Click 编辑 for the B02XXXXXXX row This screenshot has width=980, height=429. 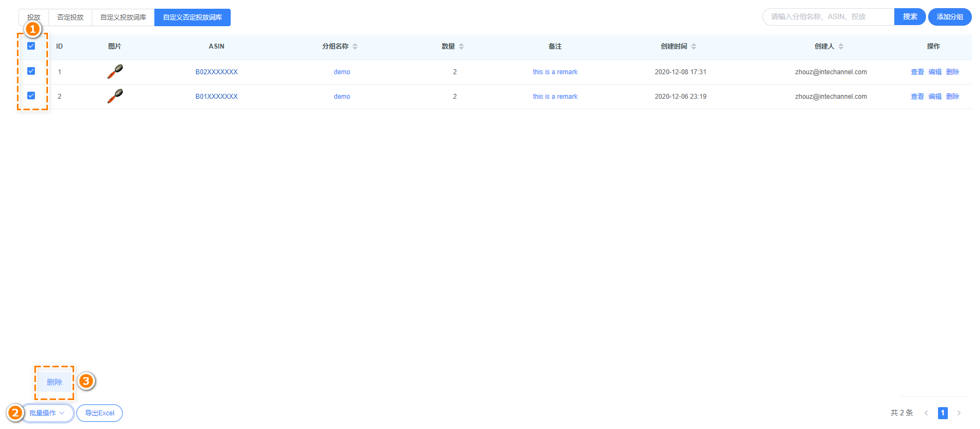coord(935,72)
